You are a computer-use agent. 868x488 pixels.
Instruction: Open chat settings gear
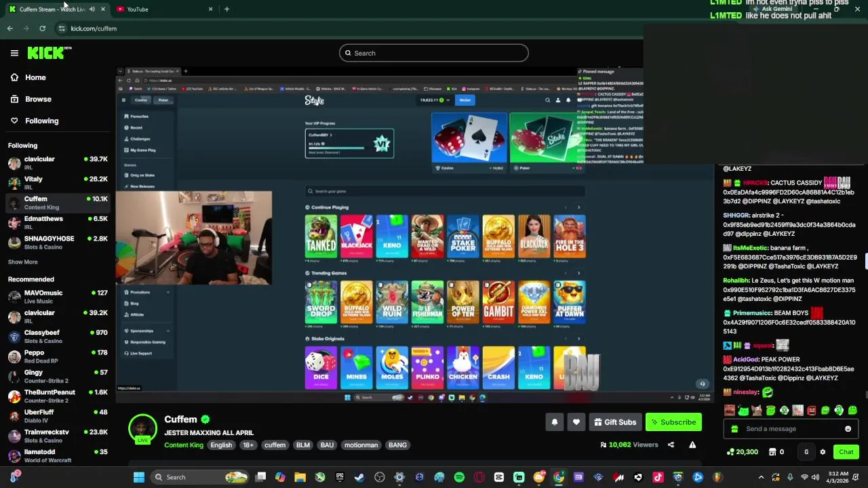[x=823, y=452]
